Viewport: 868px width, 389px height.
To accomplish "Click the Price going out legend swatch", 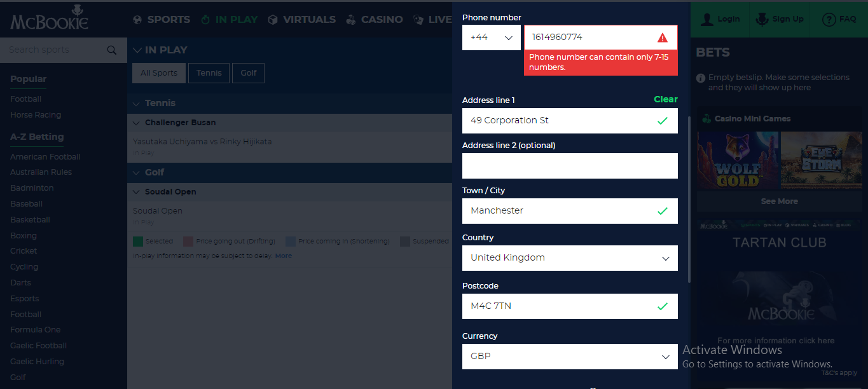I will (188, 242).
